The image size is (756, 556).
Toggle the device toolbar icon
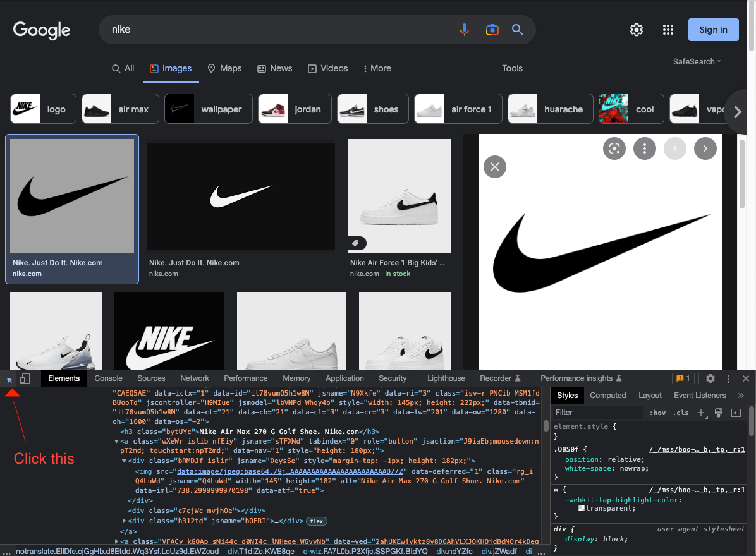point(25,378)
